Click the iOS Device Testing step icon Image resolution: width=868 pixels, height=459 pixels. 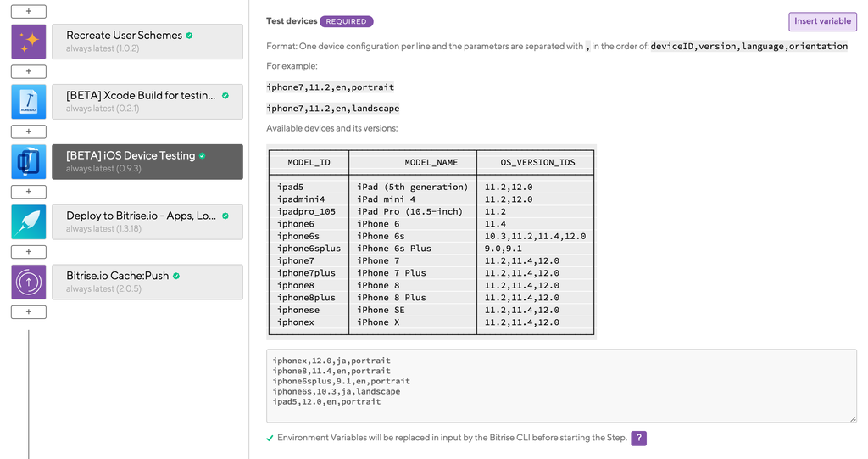coord(29,162)
